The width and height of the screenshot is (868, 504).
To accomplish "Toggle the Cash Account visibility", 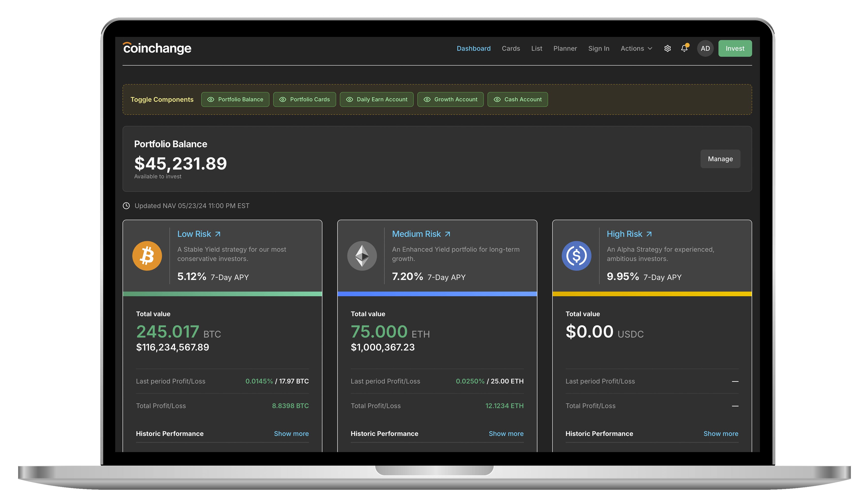I will point(518,99).
